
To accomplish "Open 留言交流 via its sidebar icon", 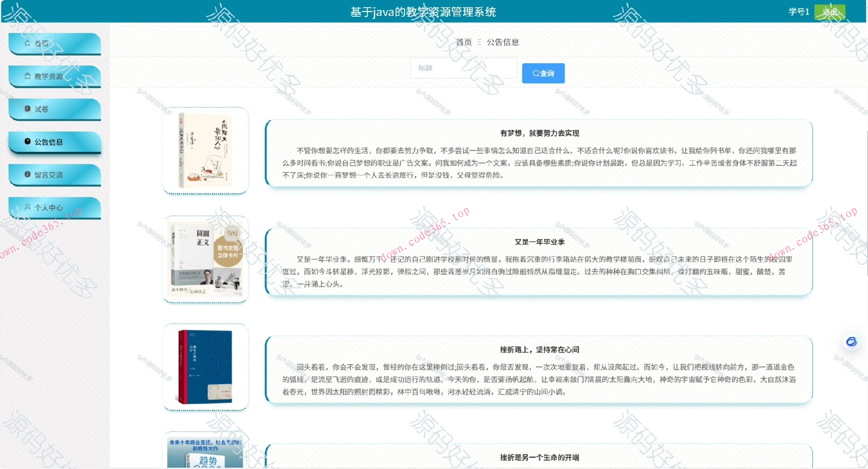I will click(x=27, y=174).
